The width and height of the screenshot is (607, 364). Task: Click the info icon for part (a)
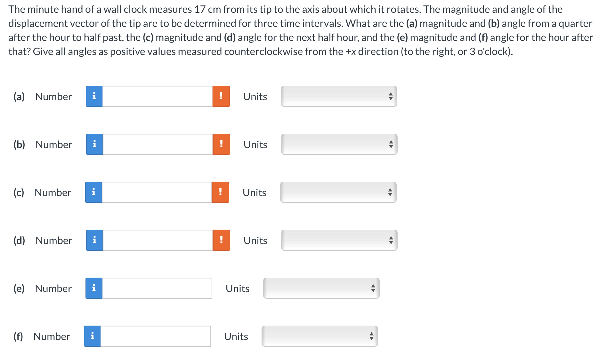pos(94,96)
